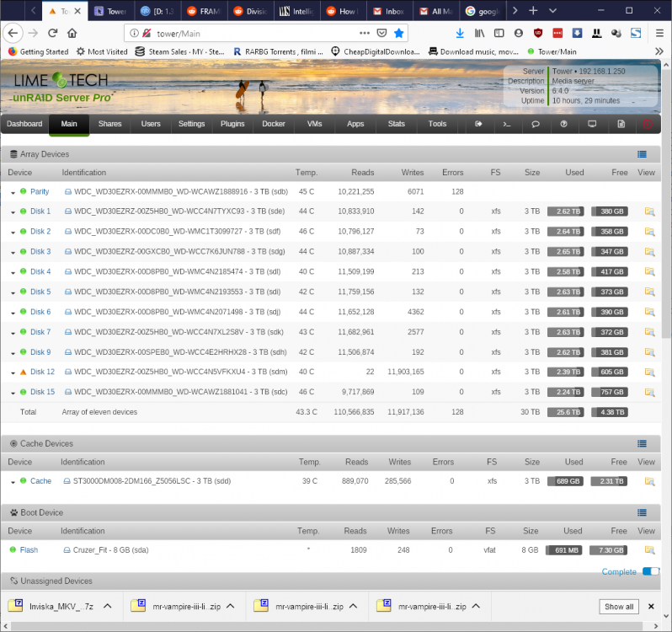The height and width of the screenshot is (632, 672).
Task: Click Disk 2 used 2.64 TB bar
Action: click(x=565, y=232)
